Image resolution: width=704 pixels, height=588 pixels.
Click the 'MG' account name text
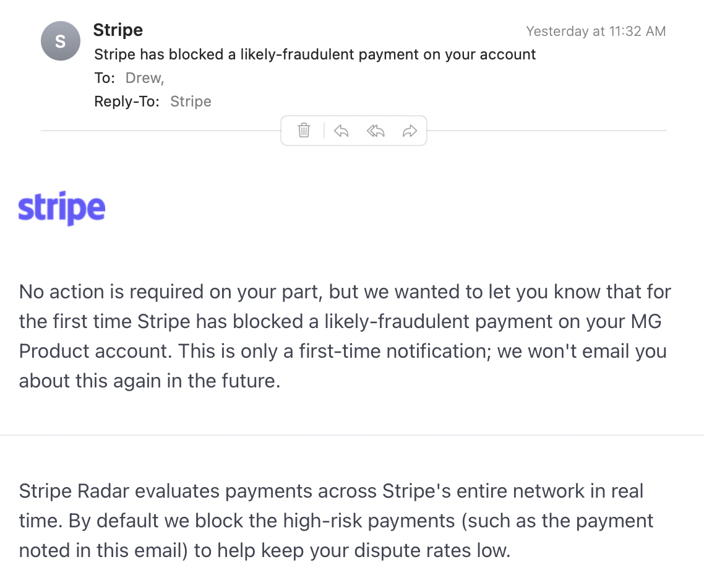tap(646, 321)
